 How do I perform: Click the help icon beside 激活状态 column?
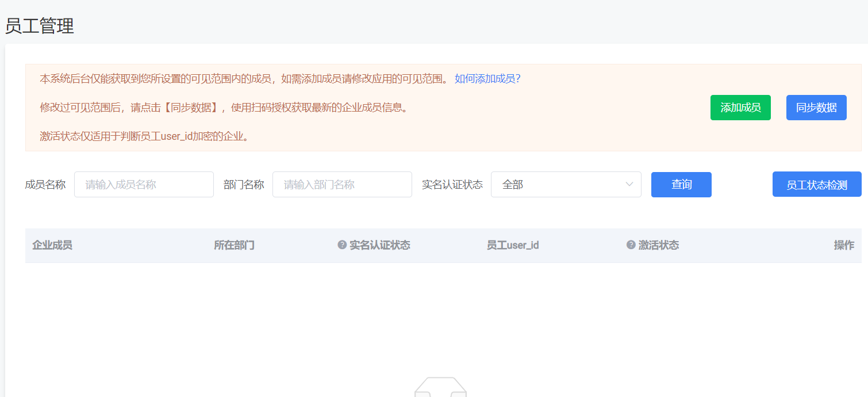(631, 245)
